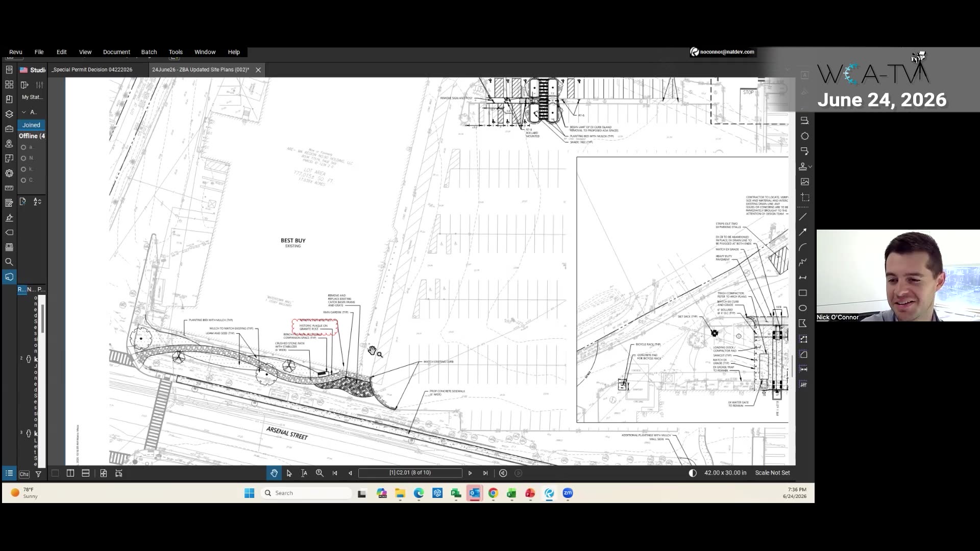Viewport: 980px width, 551px height.
Task: Open the Places map-pin panel icon
Action: (9, 143)
